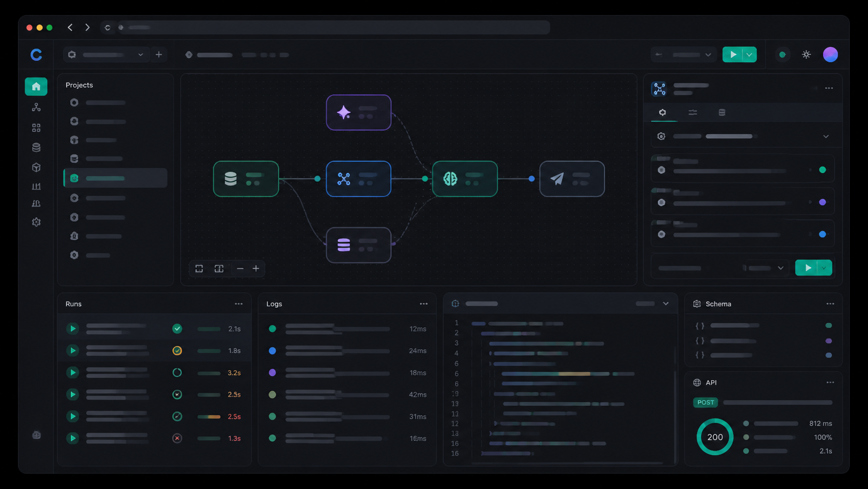Open the node graph sidebar icon
Screen dimensions: 868x489
(x=36, y=107)
